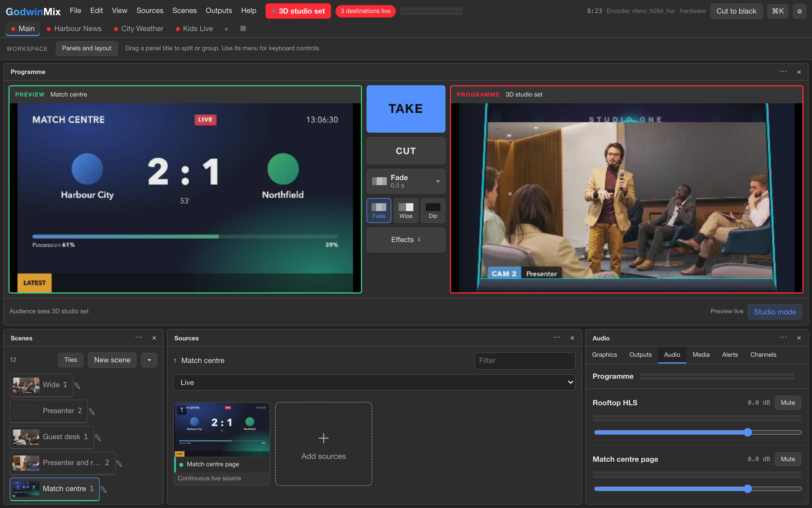Edit the Presenter and r… scene pencil icon
This screenshot has height=508, width=812.
[119, 463]
